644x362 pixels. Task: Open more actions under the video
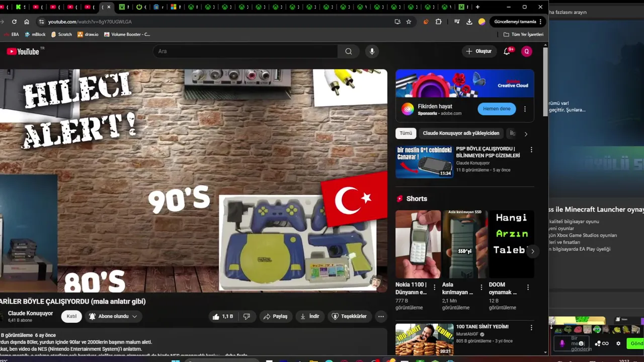pyautogui.click(x=381, y=316)
